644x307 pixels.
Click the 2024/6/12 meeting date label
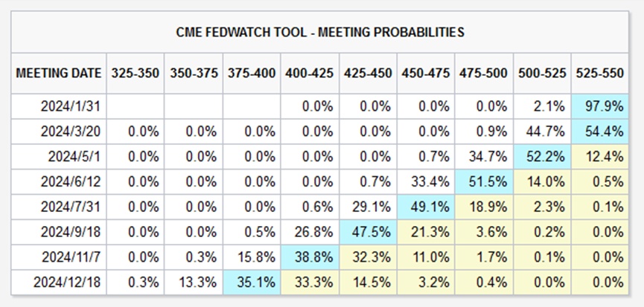(71, 180)
